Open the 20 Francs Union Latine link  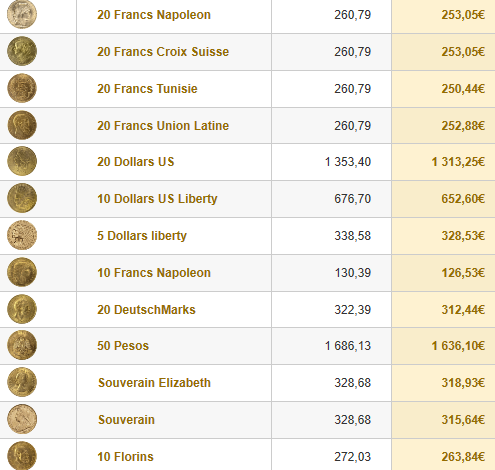pos(163,126)
